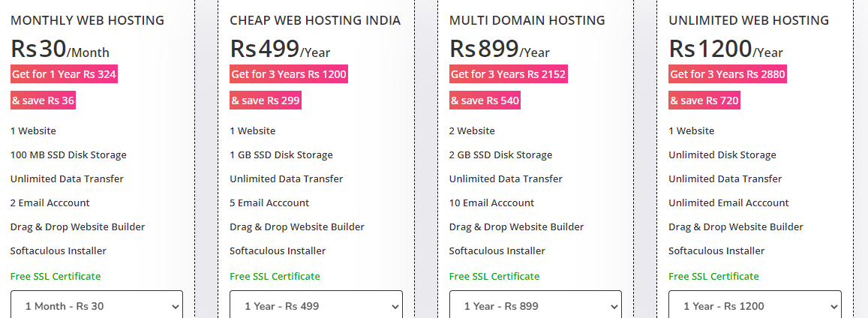Open the '1 Year - Rs 899' plan selector
Viewport: 868px width, 318px height.
click(535, 306)
